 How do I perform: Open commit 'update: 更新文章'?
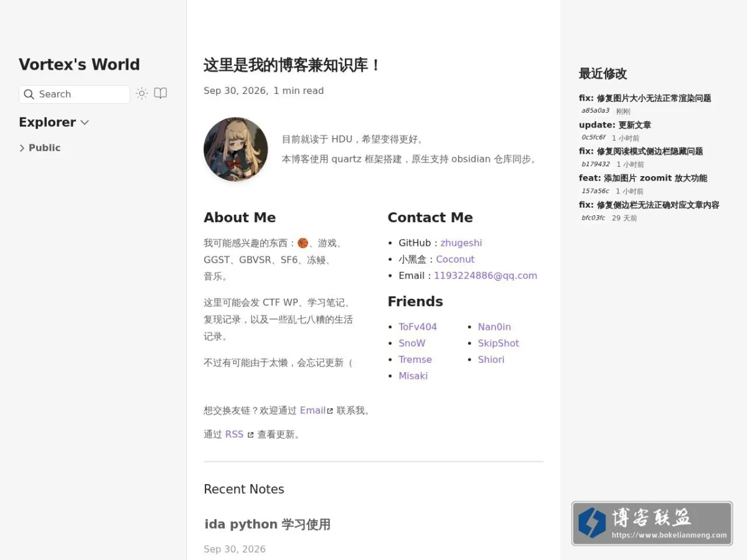pos(615,124)
